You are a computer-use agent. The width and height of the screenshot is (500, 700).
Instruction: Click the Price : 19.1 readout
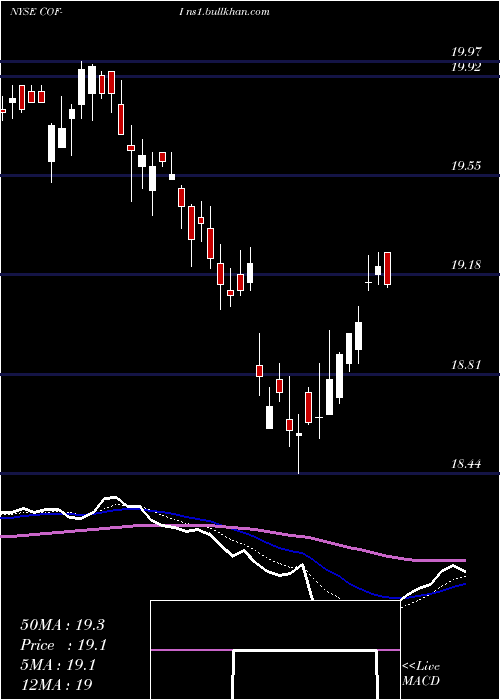63,645
